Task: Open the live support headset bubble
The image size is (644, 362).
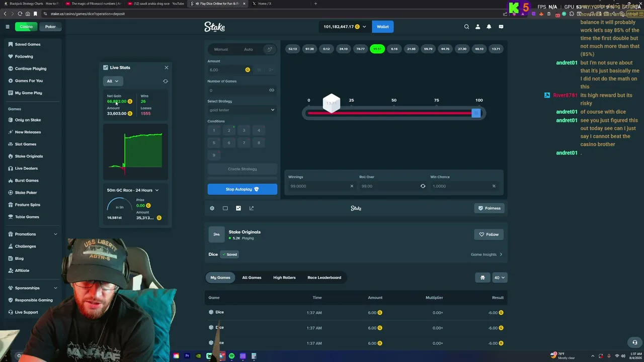Action: click(635, 342)
